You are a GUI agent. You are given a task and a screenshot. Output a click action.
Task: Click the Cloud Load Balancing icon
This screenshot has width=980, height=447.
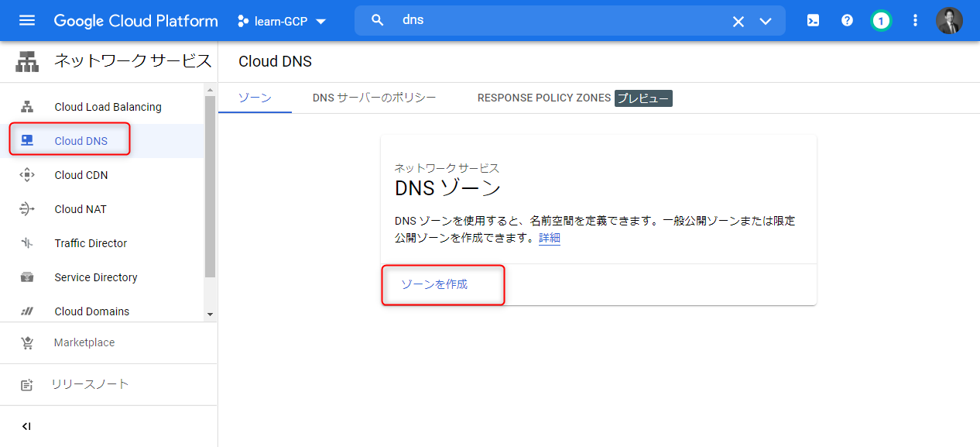(27, 107)
